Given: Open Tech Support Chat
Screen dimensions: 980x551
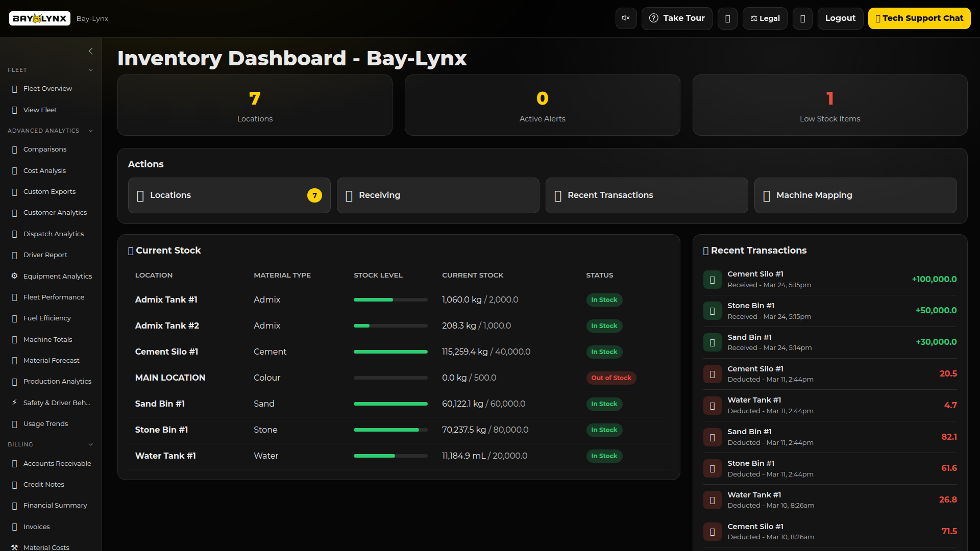Looking at the screenshot, I should pos(919,18).
